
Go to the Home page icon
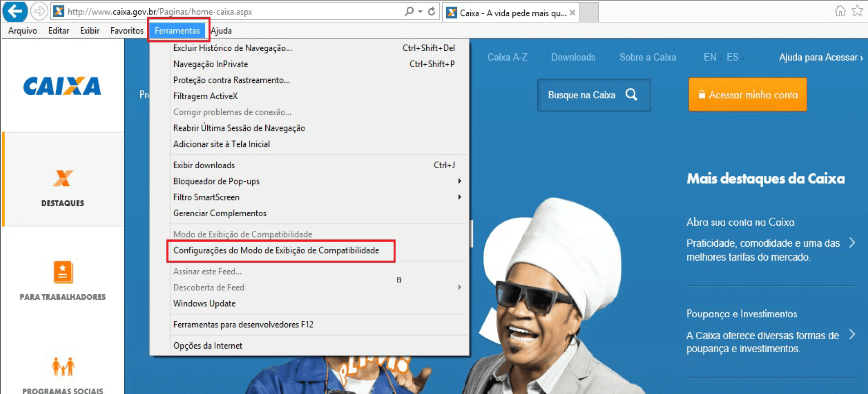840,11
